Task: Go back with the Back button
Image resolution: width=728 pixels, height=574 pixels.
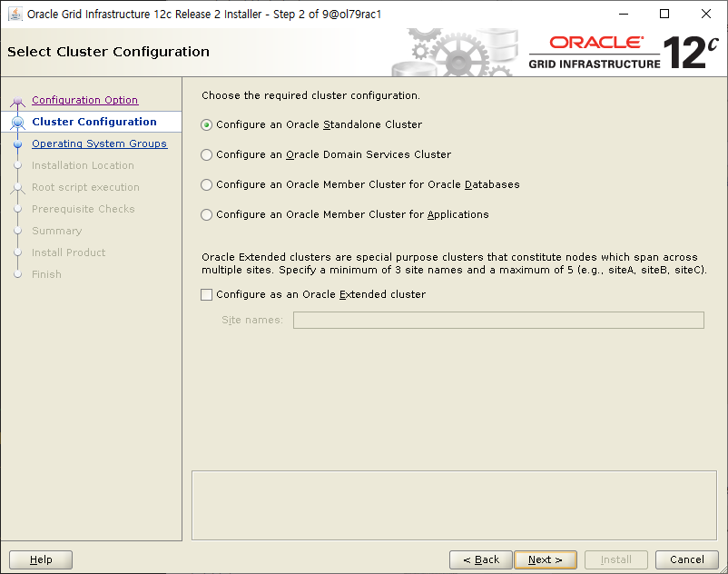Action: click(481, 559)
